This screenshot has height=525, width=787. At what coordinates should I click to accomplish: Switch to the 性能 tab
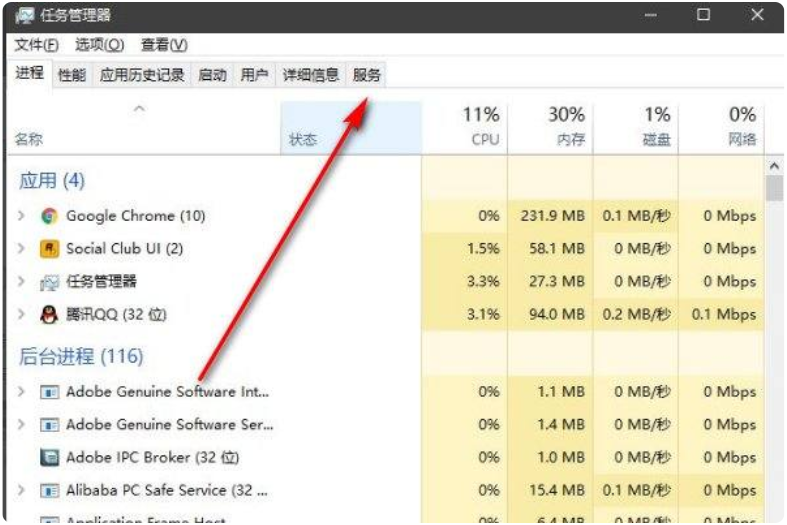(72, 75)
